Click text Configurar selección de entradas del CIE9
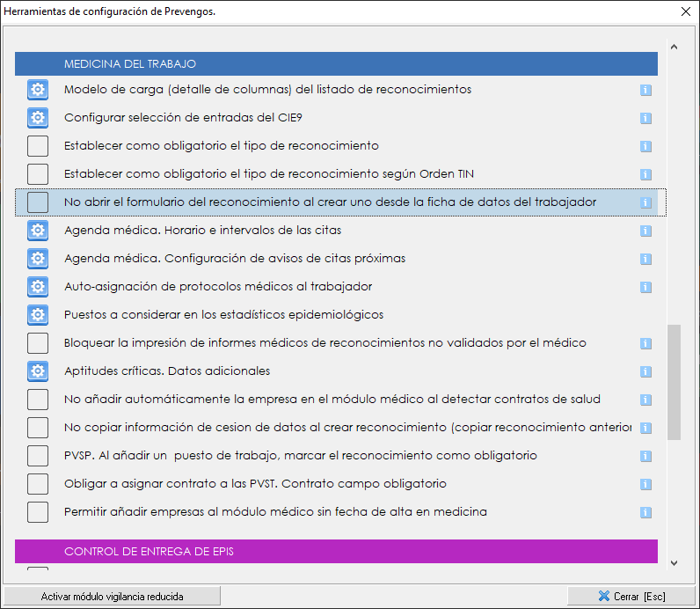This screenshot has height=609, width=700. click(183, 118)
